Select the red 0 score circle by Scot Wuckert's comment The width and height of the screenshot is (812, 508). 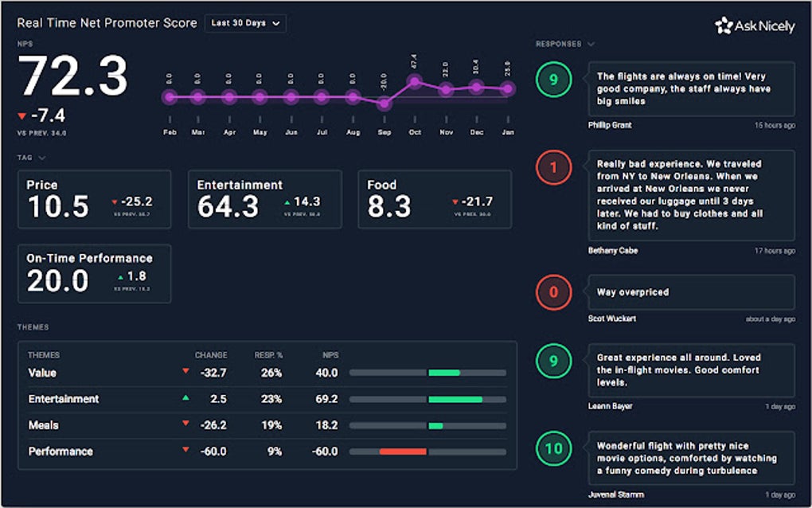click(x=553, y=292)
